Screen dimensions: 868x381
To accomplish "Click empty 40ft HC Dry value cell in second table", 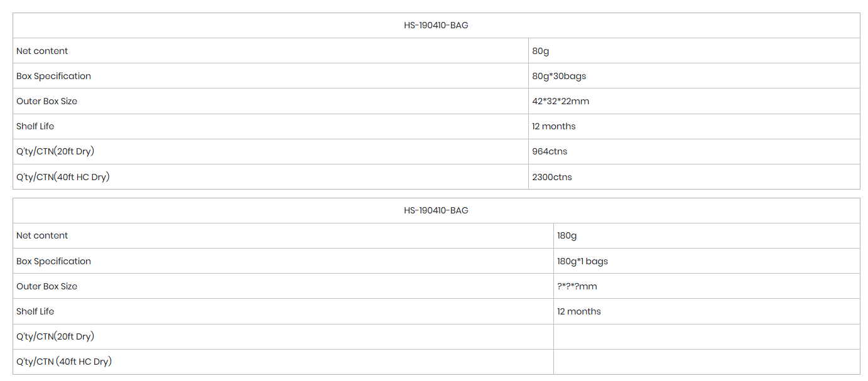I will 706,362.
